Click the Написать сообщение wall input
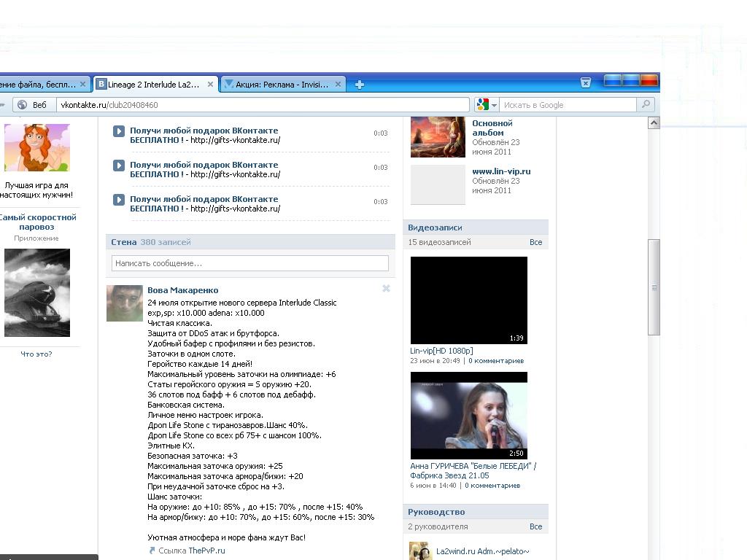 [250, 263]
